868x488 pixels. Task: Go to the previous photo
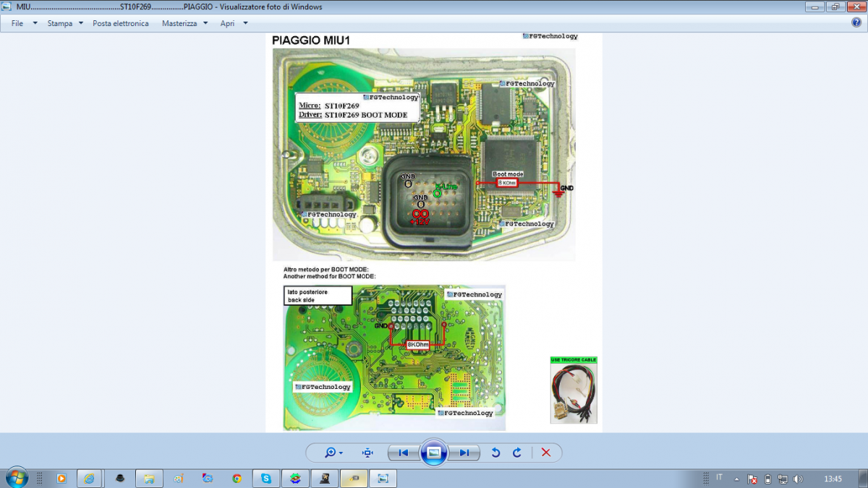click(x=404, y=453)
